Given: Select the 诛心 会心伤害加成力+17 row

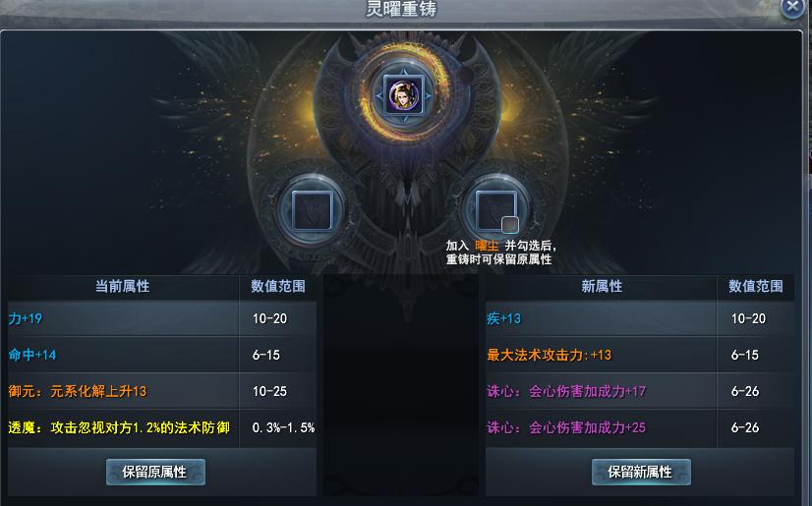Looking at the screenshot, I should click(640, 391).
